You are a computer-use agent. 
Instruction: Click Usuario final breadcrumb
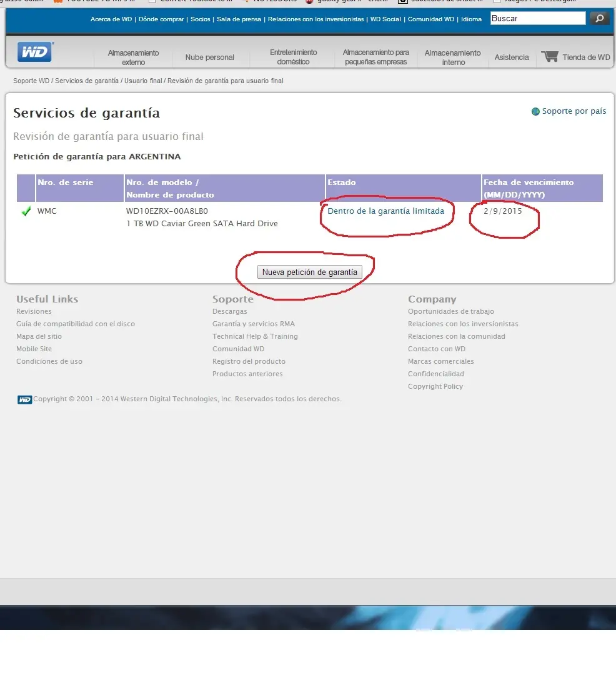point(143,81)
